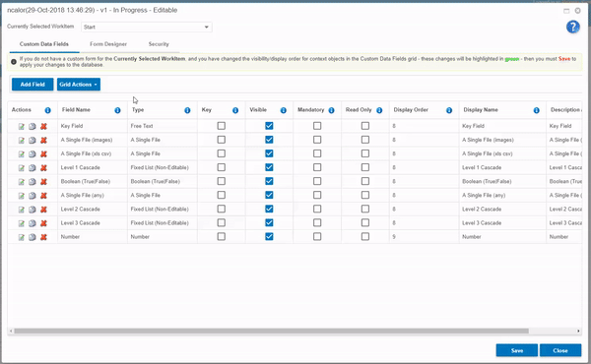Image resolution: width=591 pixels, height=364 pixels.
Task: Tick Mandatory for A Single File (images)
Action: pyautogui.click(x=317, y=140)
